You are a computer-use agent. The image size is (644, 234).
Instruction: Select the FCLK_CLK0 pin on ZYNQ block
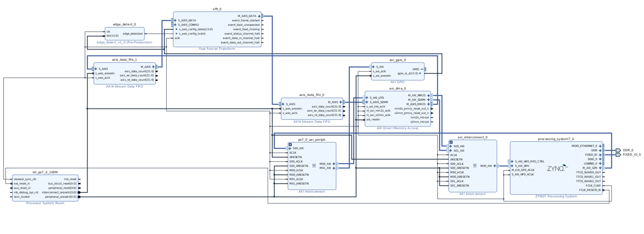coord(593,186)
